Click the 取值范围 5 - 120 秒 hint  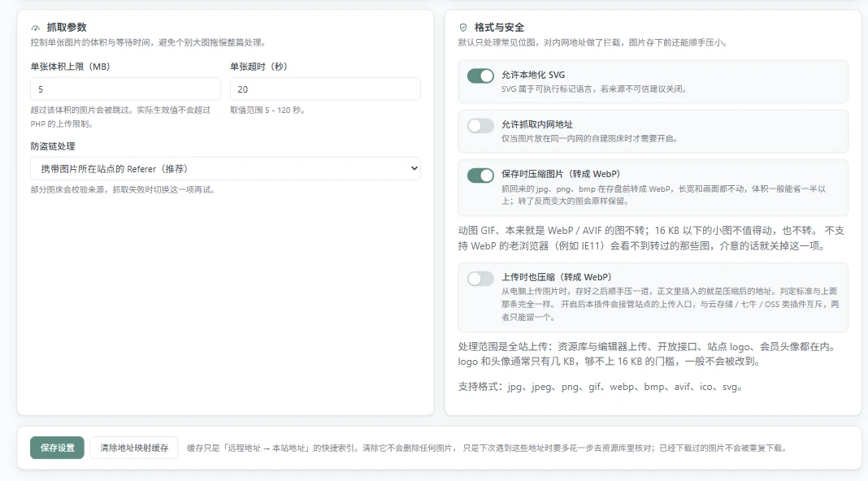(267, 110)
